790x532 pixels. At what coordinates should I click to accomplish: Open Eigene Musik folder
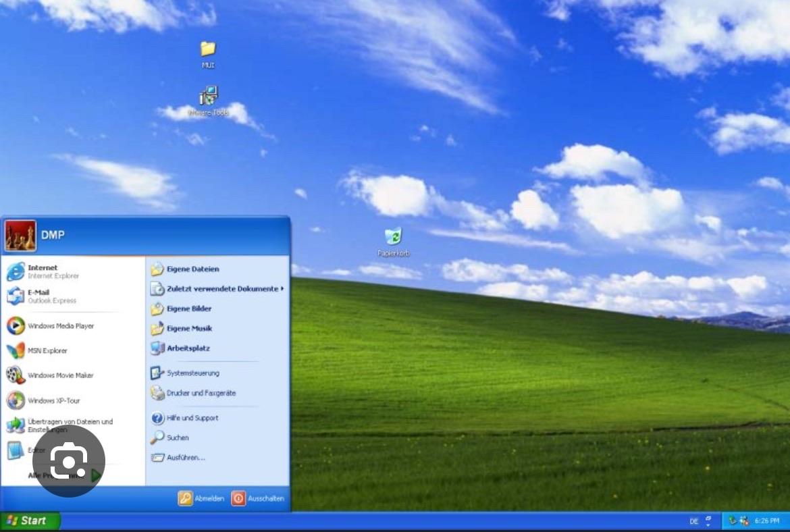pos(217,329)
